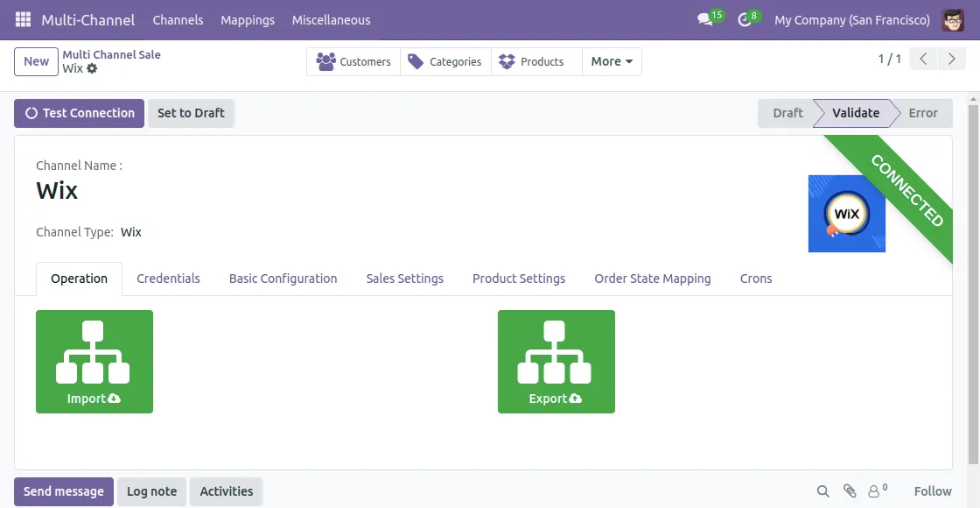980x508 pixels.
Task: Click Follow on this channel
Action: tap(932, 491)
